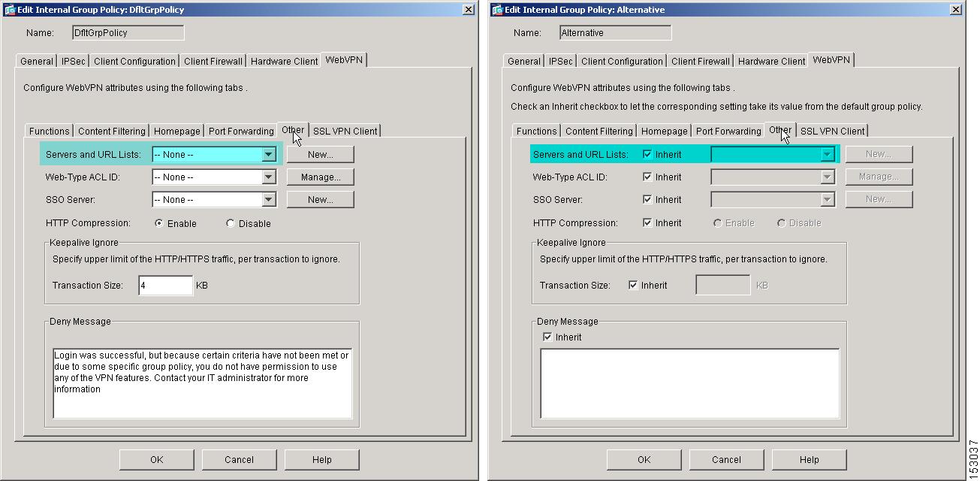Open Content Filtering sub-tab in DfltGrpPolicy window
The image size is (980, 481).
pyautogui.click(x=111, y=131)
